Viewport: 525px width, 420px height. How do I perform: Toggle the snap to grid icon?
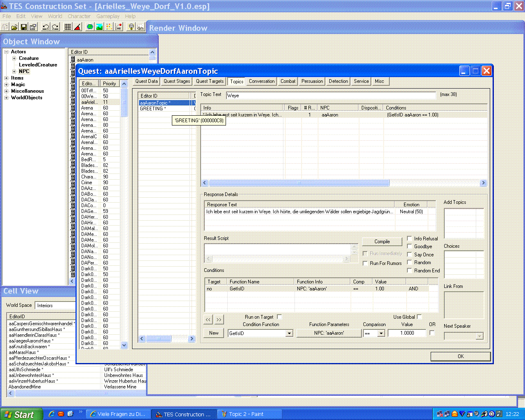coord(68,27)
